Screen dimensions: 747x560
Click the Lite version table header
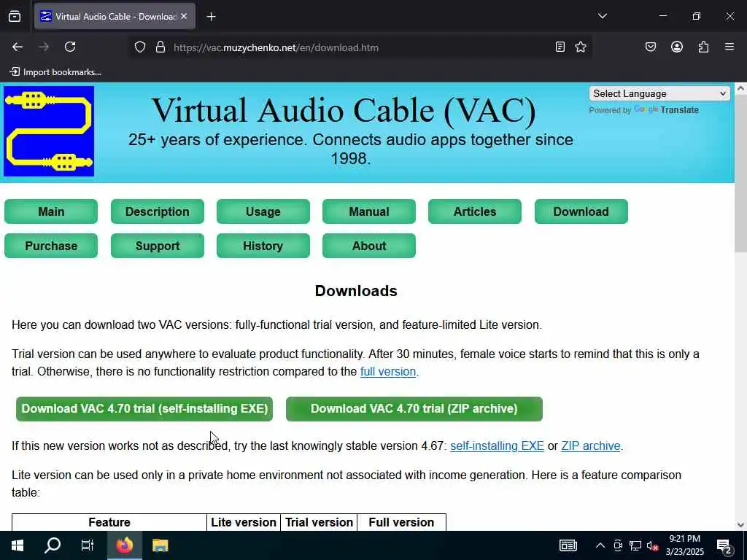coord(244,522)
